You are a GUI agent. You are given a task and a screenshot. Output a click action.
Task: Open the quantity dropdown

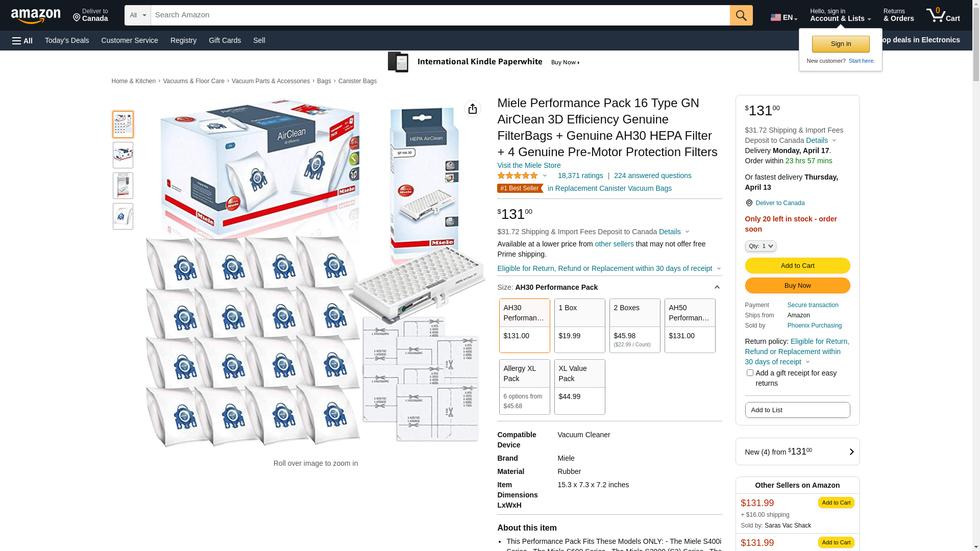761,246
